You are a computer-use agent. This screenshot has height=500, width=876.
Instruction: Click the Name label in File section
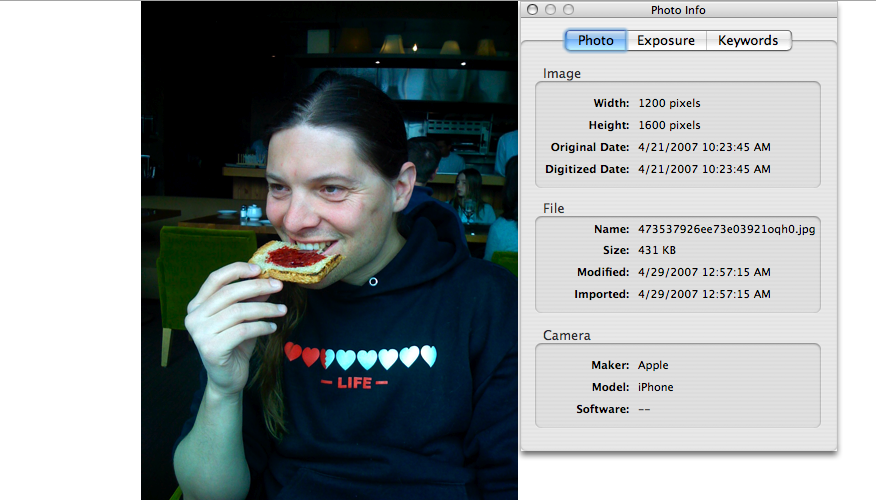tap(612, 229)
